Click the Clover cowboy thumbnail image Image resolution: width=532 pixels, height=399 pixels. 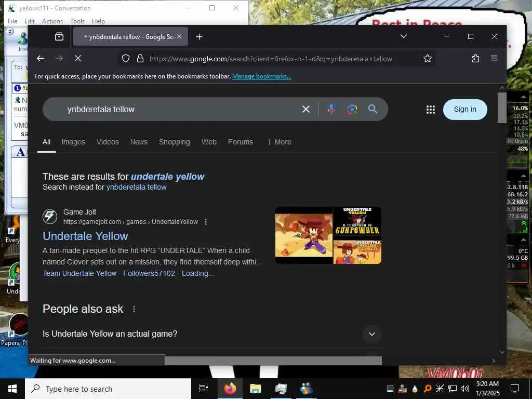pyautogui.click(x=303, y=235)
